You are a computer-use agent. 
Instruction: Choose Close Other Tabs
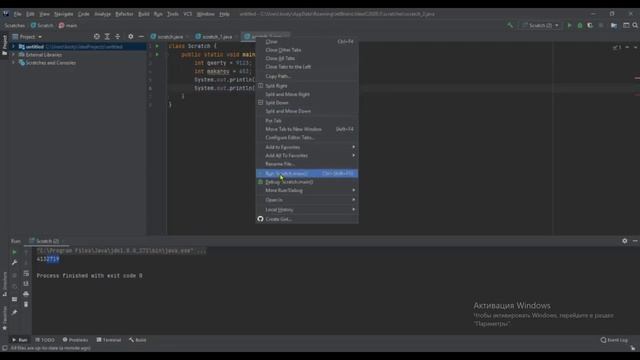(x=307, y=50)
